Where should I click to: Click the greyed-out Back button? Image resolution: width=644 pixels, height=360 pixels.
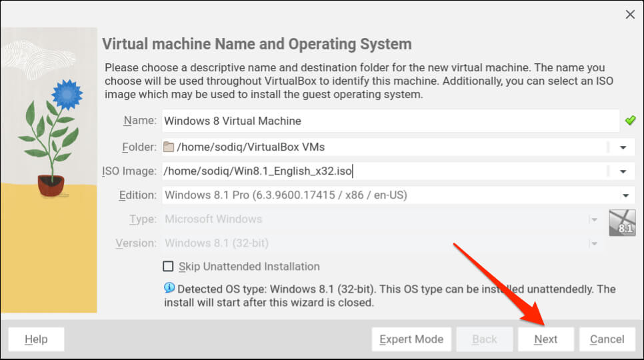484,339
